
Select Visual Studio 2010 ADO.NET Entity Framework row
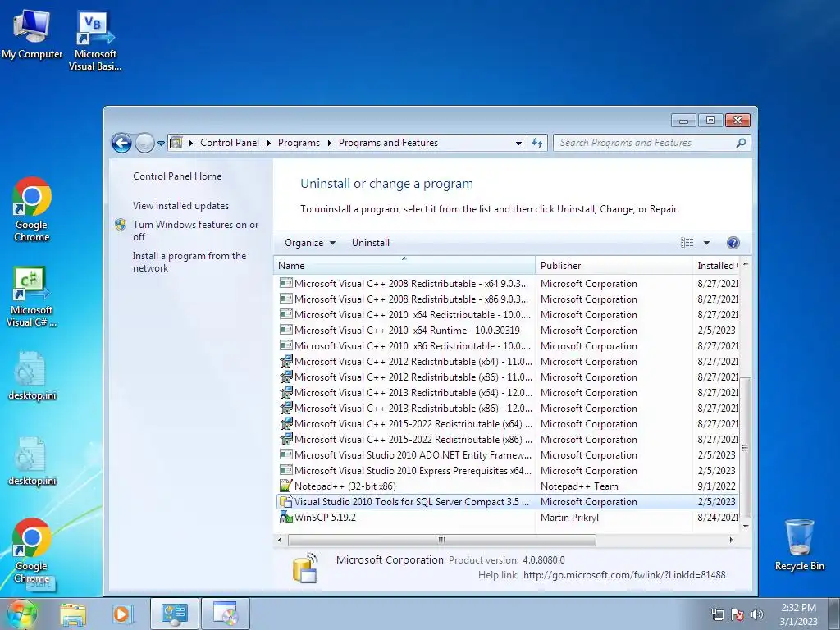pos(507,454)
